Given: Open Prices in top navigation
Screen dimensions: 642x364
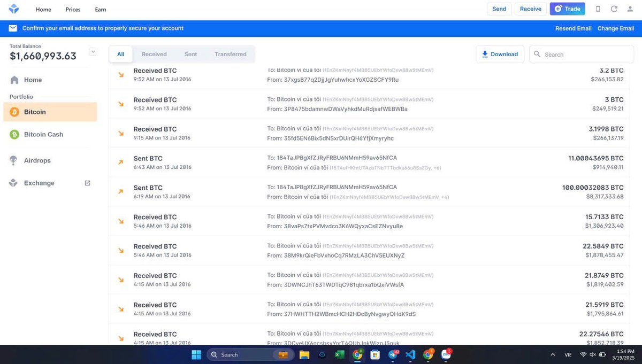Looking at the screenshot, I should [x=73, y=10].
